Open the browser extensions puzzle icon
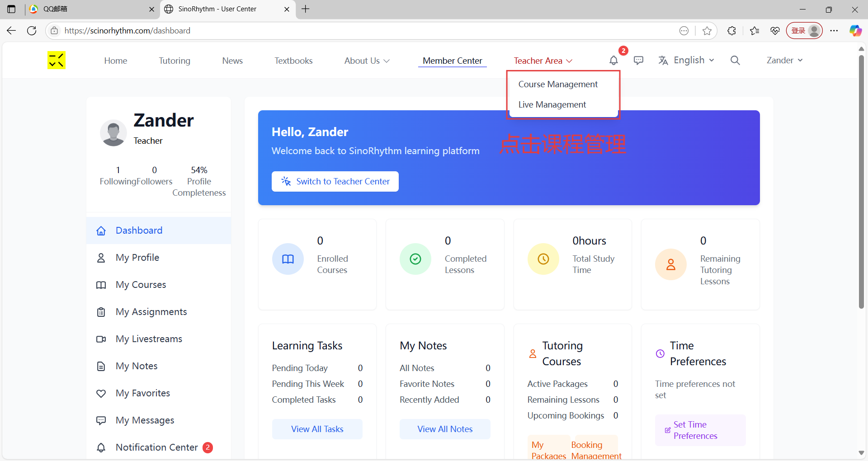 (731, 31)
